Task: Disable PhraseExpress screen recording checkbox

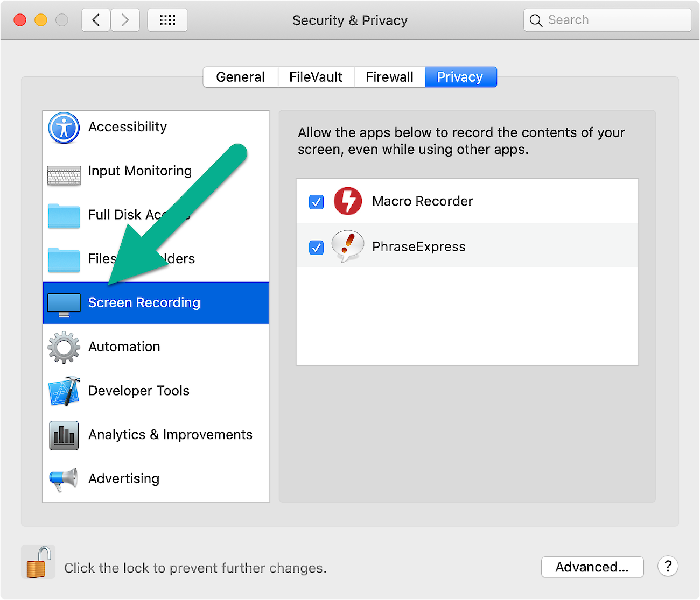Action: [317, 248]
